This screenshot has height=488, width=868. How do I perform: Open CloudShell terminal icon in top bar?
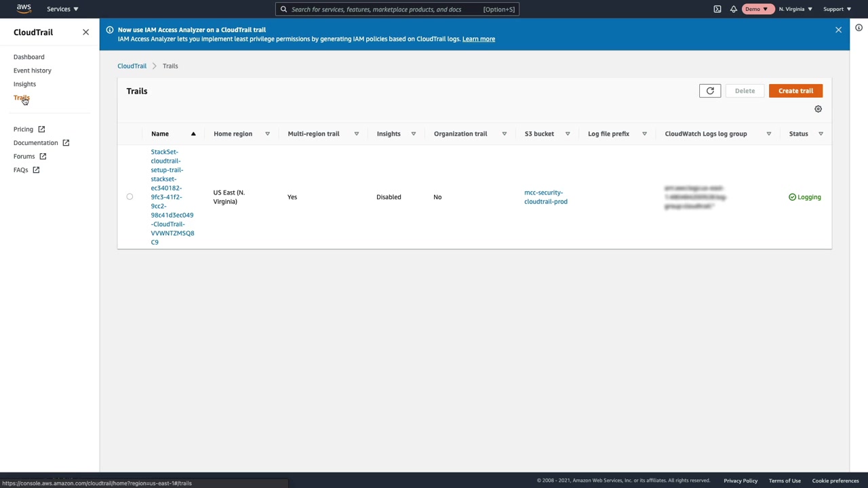pos(717,9)
